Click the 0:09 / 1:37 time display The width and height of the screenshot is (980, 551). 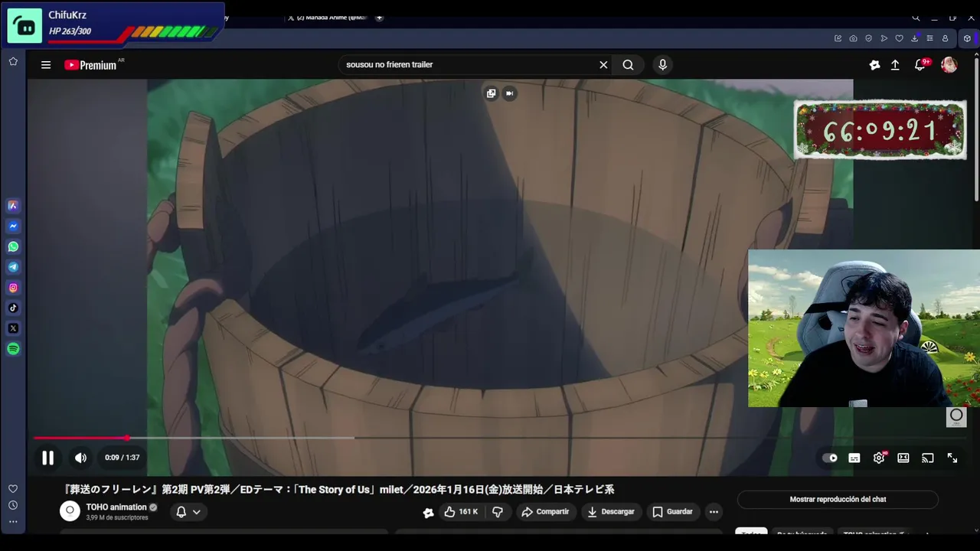tap(122, 458)
